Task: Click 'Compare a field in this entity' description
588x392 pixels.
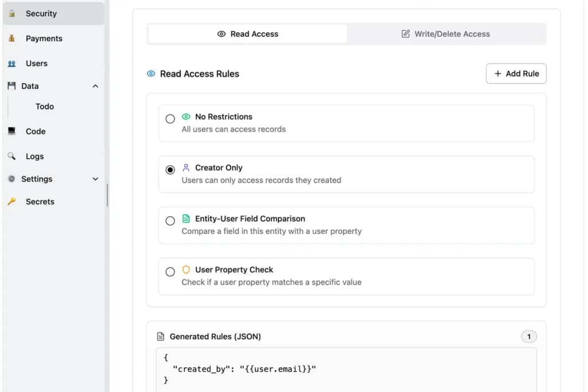Action: coord(272,231)
